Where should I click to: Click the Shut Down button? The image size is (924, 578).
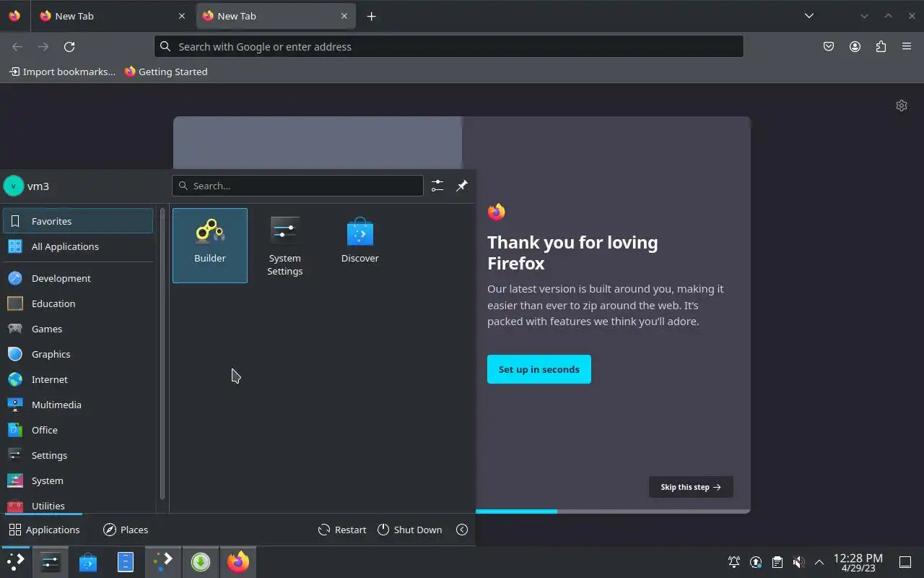[x=409, y=530]
